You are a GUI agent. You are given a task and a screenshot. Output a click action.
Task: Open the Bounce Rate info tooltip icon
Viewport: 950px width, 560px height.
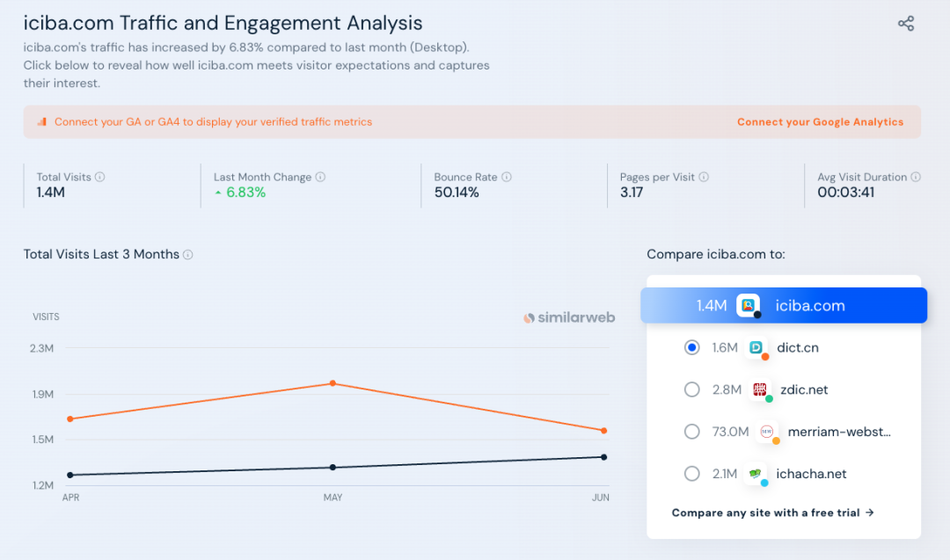tap(507, 177)
